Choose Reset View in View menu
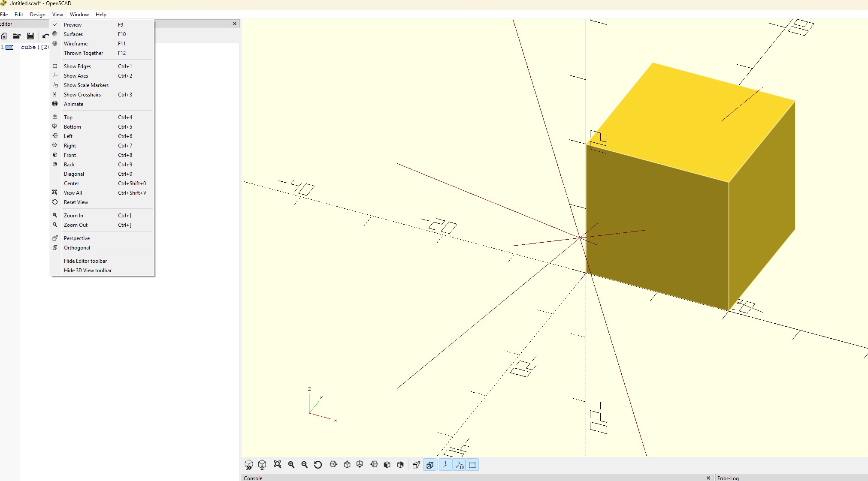The image size is (868, 481). pos(102,202)
